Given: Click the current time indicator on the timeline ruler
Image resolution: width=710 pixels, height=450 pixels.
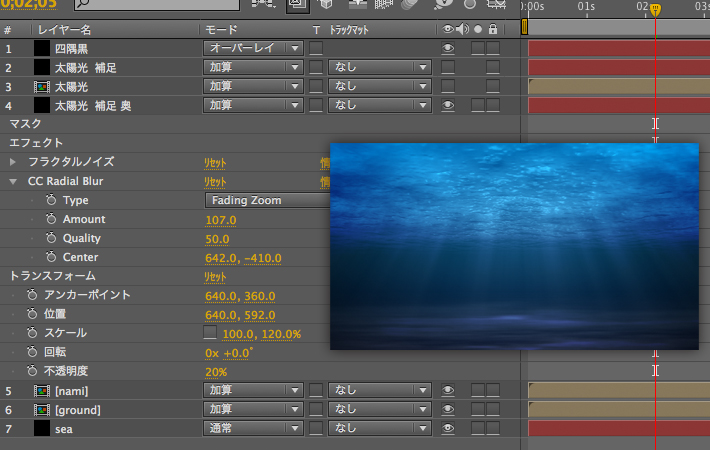Looking at the screenshot, I should 655,11.
